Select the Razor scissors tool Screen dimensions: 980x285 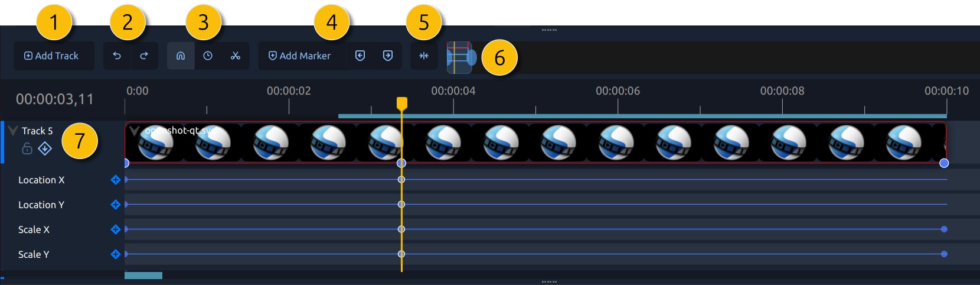tap(236, 56)
